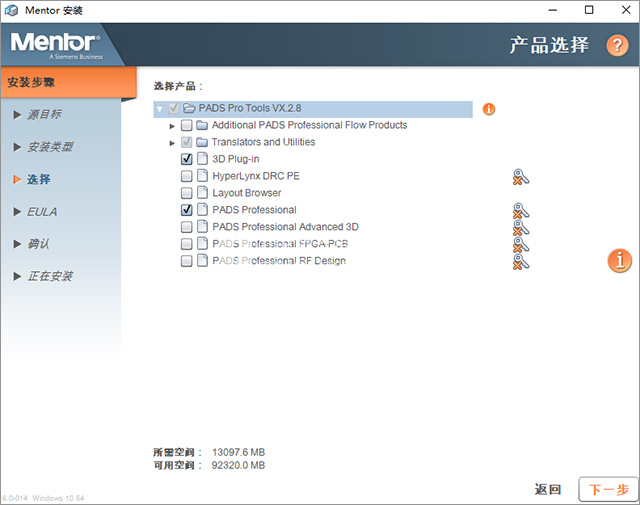
Task: Close the Mentor 安装 window
Action: pyautogui.click(x=626, y=10)
